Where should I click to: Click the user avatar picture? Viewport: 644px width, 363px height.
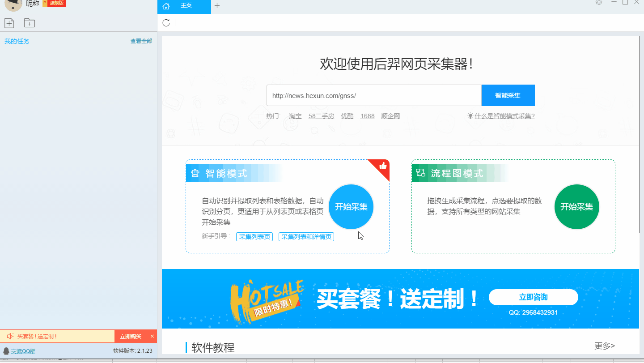click(x=13, y=5)
